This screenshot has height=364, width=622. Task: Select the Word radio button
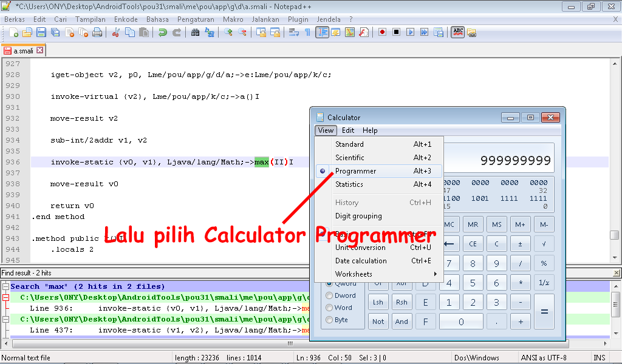[x=329, y=308]
